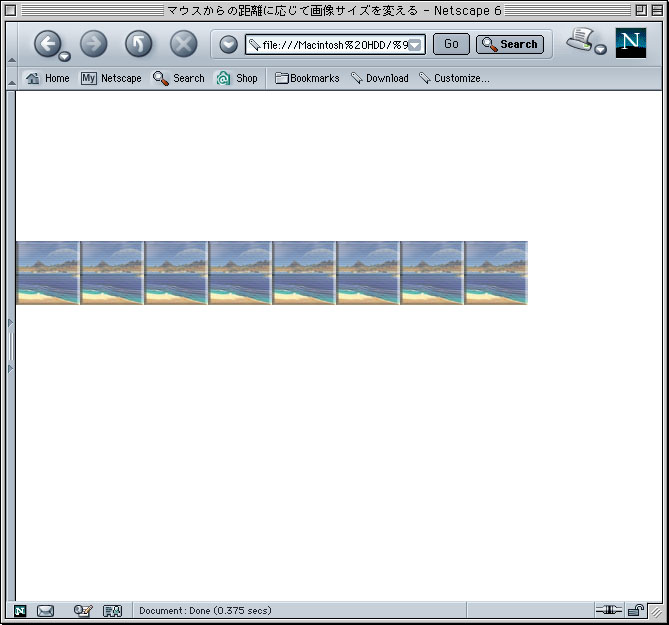The width and height of the screenshot is (669, 625).
Task: Click the sixth beach image thumbnail
Action: (368, 273)
